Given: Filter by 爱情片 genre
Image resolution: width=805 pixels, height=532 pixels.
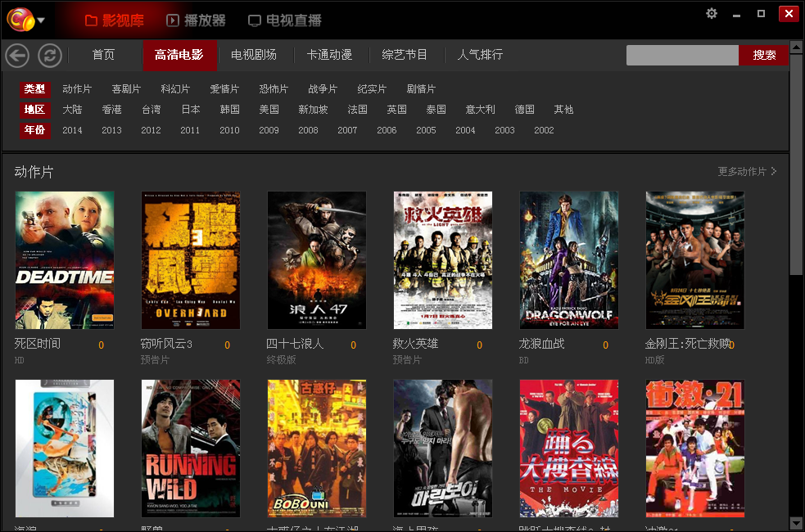Looking at the screenshot, I should [x=224, y=88].
